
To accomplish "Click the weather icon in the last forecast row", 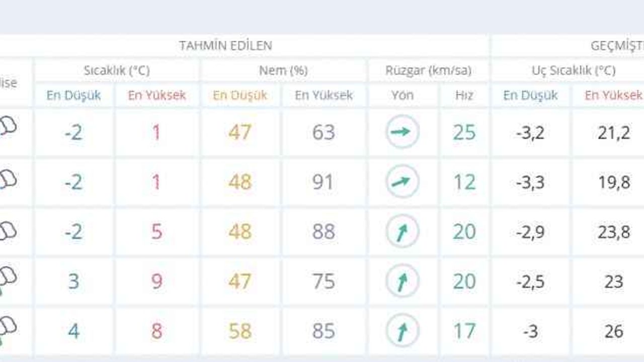I will (8, 327).
